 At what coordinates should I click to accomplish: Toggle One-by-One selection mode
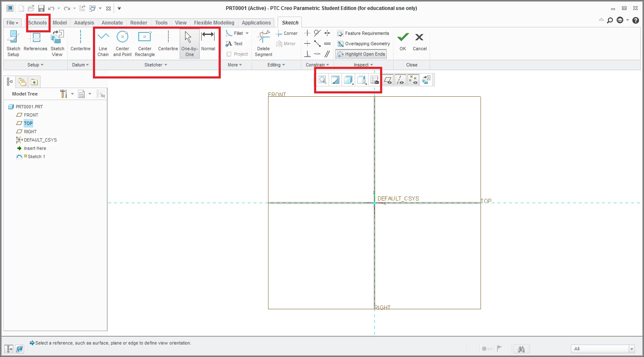pos(190,43)
